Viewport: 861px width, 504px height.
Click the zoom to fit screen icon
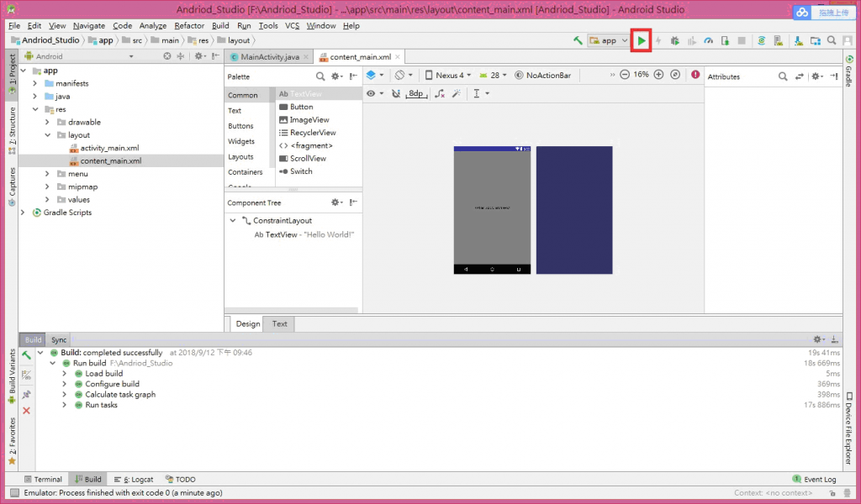(x=675, y=75)
